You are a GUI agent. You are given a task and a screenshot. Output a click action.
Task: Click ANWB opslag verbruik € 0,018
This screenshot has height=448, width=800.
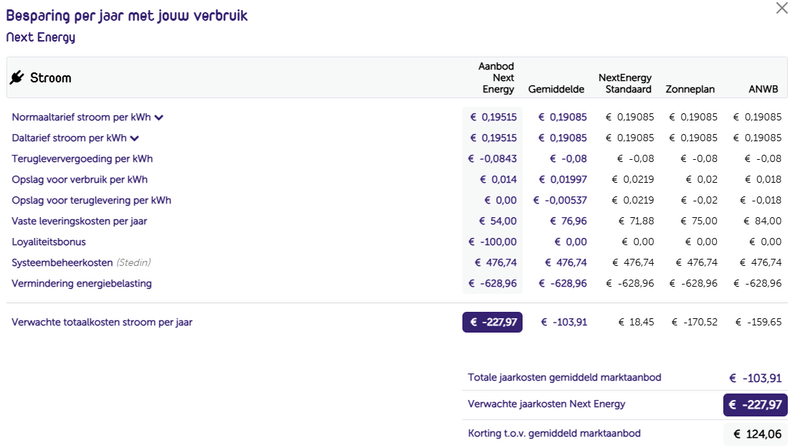pyautogui.click(x=763, y=180)
